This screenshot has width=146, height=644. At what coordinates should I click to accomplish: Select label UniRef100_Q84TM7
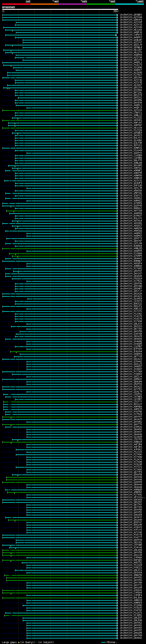tap(131, 241)
